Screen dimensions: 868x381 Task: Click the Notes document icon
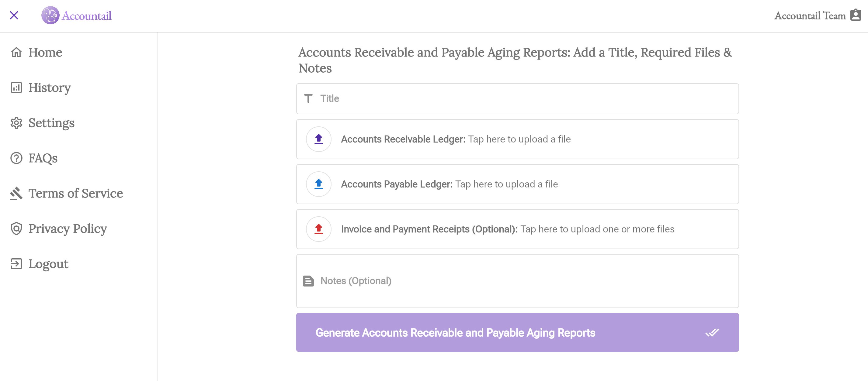pyautogui.click(x=309, y=281)
